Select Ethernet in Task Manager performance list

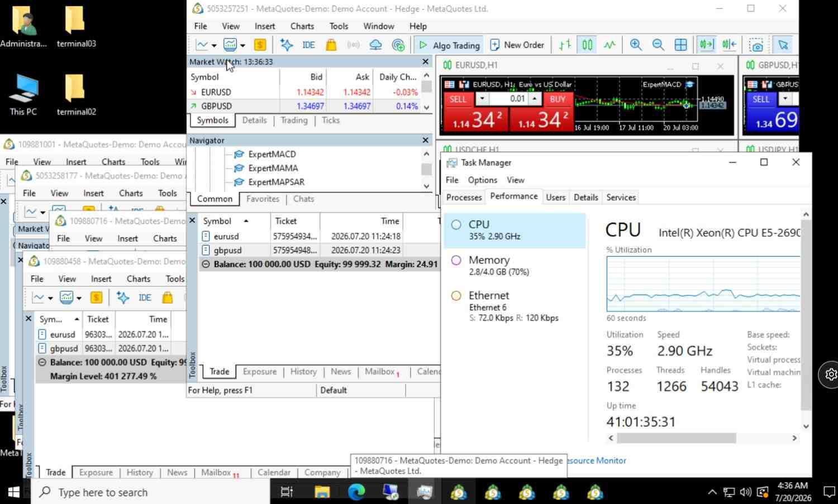coord(515,306)
